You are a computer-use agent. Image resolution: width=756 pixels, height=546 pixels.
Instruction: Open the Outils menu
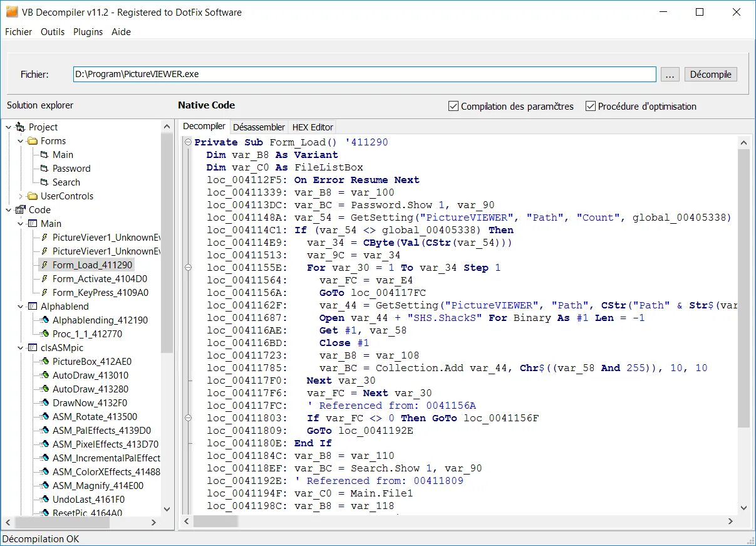coord(53,31)
